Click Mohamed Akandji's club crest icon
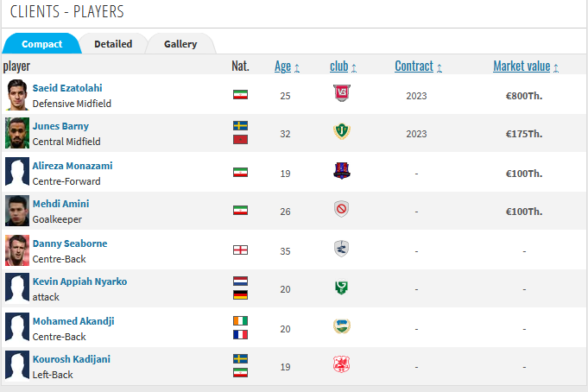Screen dimensions: 588x392 [342, 327]
